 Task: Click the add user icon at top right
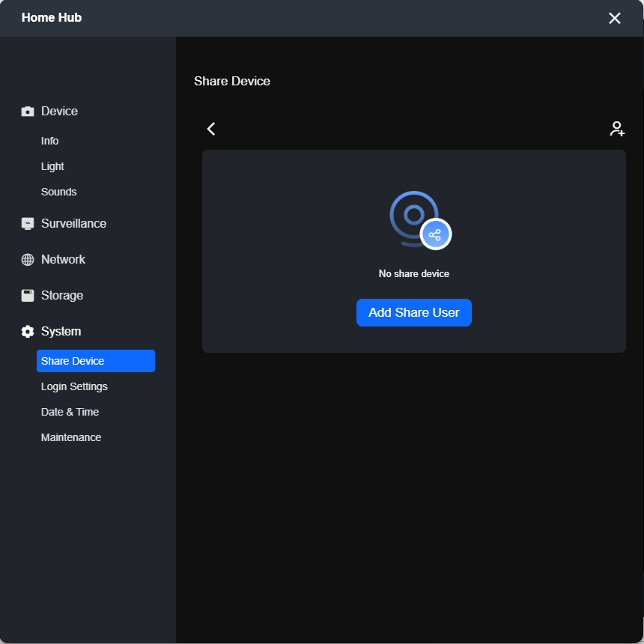click(617, 129)
